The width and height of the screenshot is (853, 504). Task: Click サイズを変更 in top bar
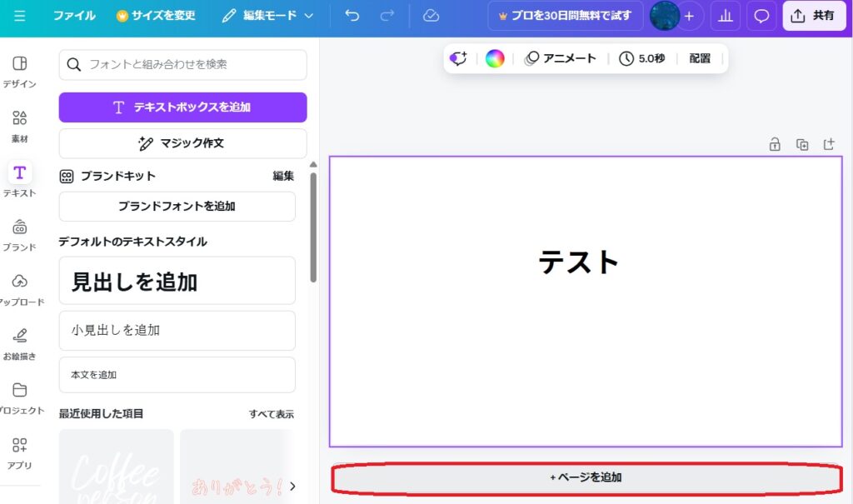(x=156, y=16)
